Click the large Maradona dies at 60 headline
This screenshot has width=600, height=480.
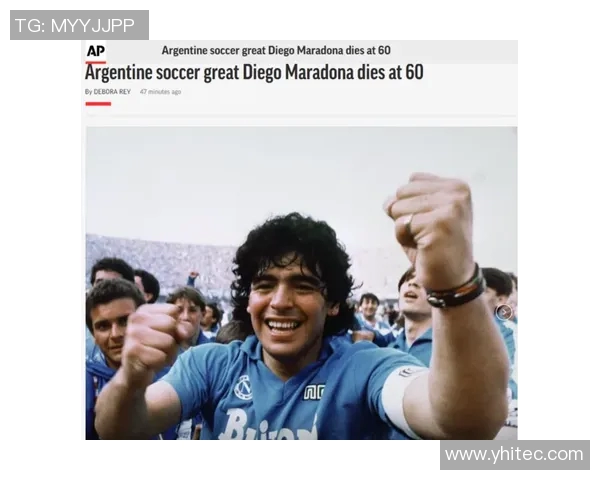pos(254,73)
